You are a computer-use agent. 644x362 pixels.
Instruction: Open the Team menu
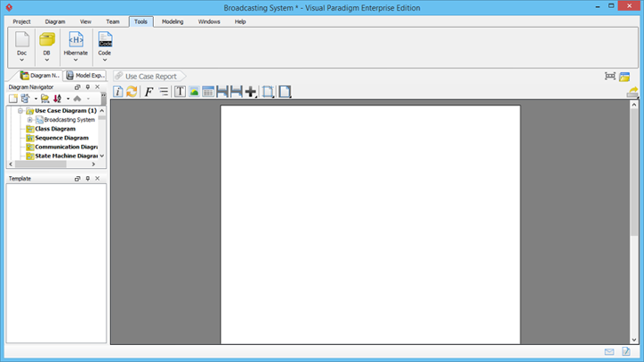(113, 21)
